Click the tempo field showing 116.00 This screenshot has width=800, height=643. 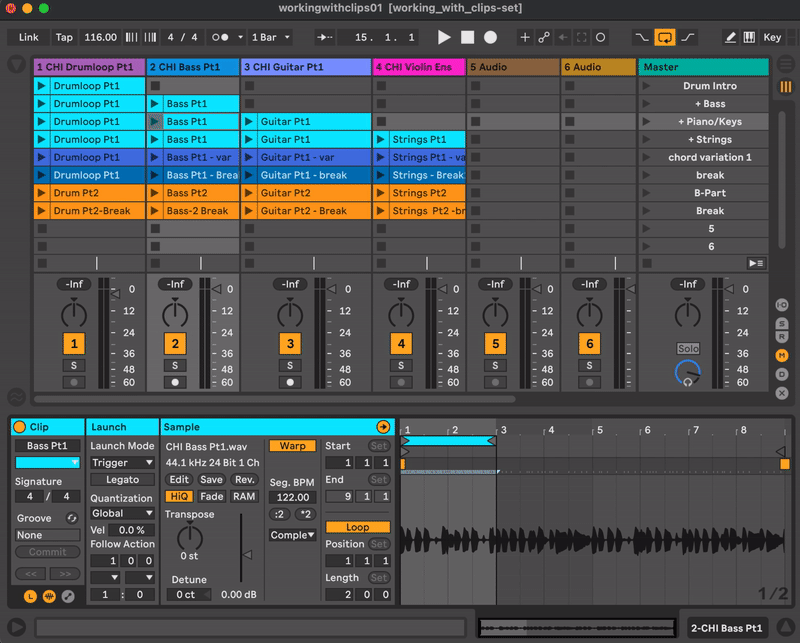100,37
